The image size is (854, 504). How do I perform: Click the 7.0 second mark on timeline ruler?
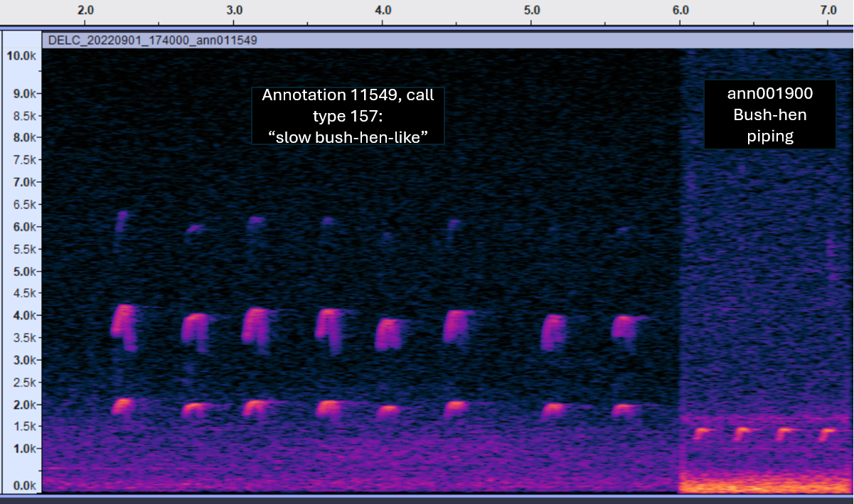[x=828, y=11]
